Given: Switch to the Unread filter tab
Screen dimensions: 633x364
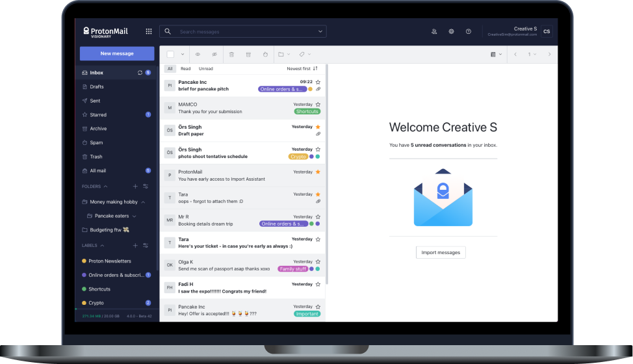Looking at the screenshot, I should click(206, 69).
